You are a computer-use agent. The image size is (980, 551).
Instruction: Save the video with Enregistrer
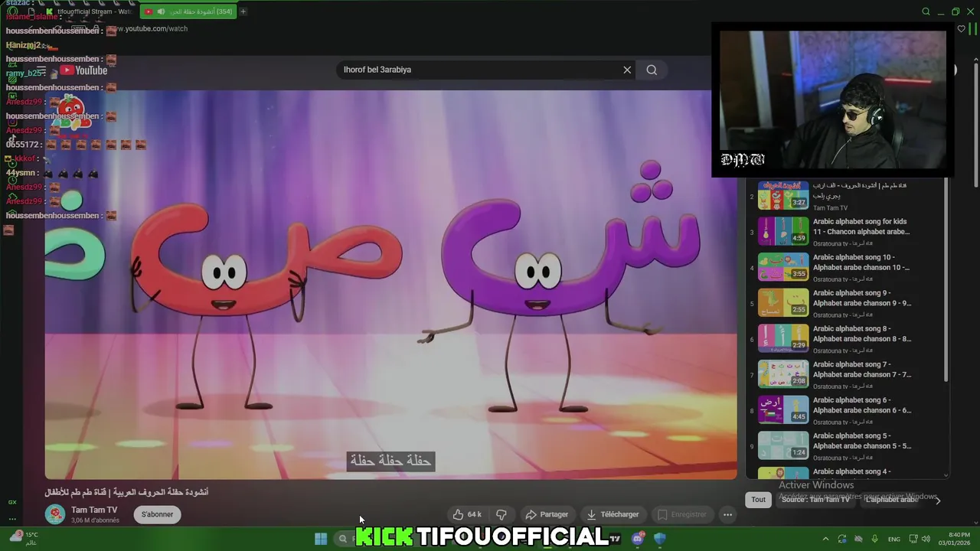682,514
